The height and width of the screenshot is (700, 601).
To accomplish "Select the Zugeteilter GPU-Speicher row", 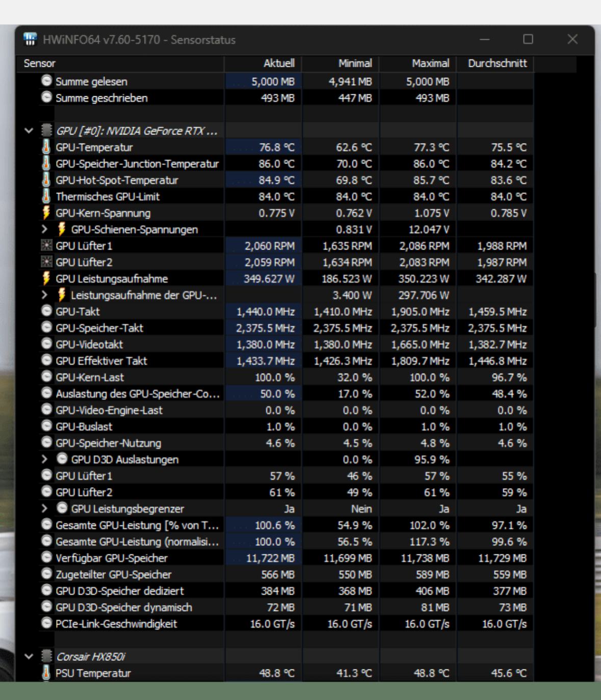I will coord(276,574).
